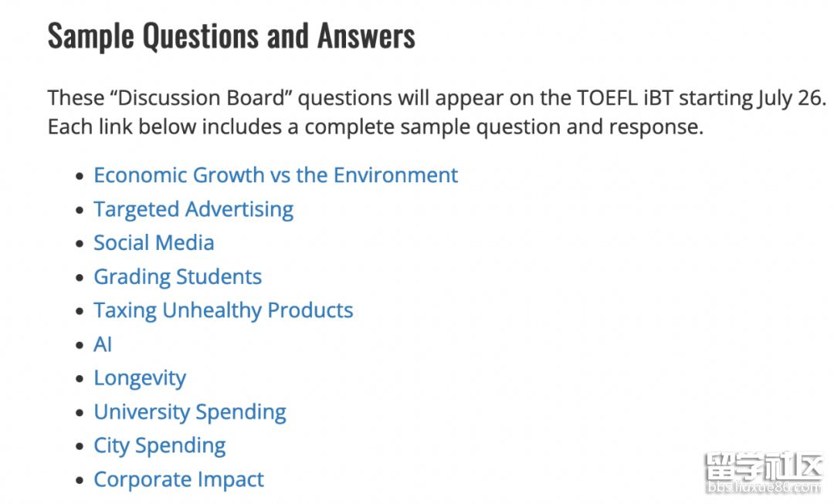Open the AI sample question link
The image size is (834, 504).
pyautogui.click(x=103, y=344)
